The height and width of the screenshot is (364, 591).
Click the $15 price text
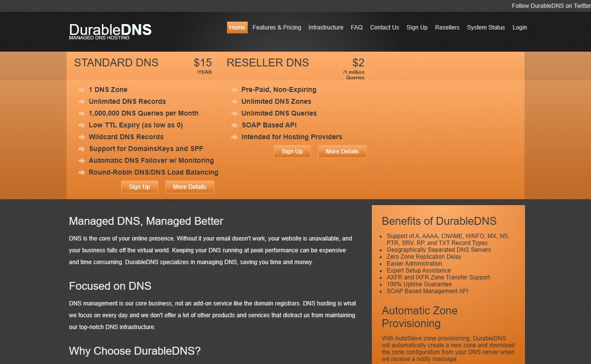tap(203, 63)
